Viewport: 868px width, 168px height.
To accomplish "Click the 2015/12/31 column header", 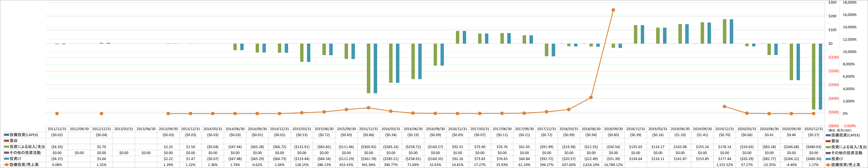I will [369, 129].
